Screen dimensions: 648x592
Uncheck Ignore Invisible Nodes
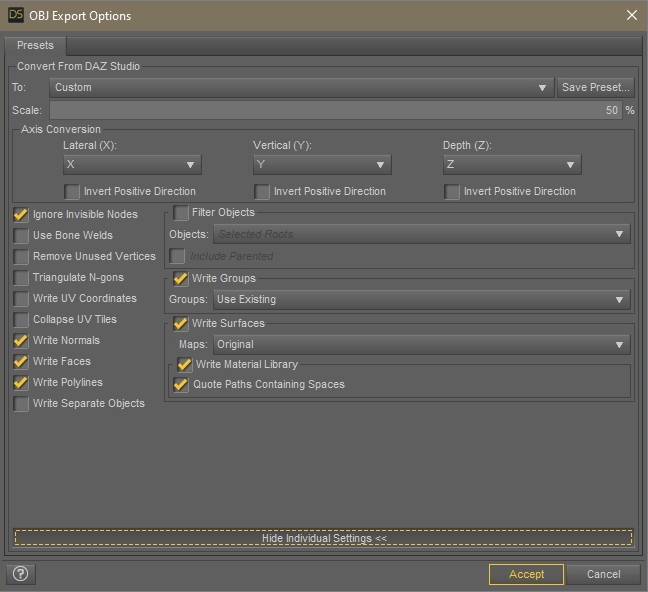coord(21,215)
